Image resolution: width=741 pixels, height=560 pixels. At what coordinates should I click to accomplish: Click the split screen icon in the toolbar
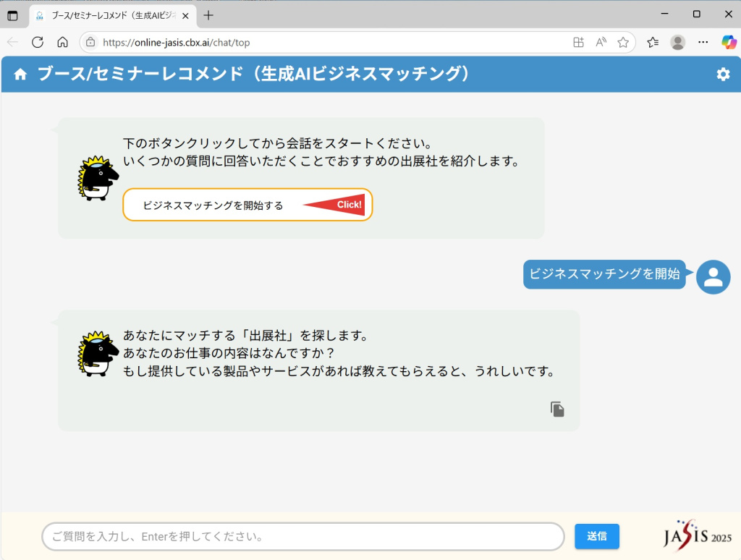click(x=578, y=42)
